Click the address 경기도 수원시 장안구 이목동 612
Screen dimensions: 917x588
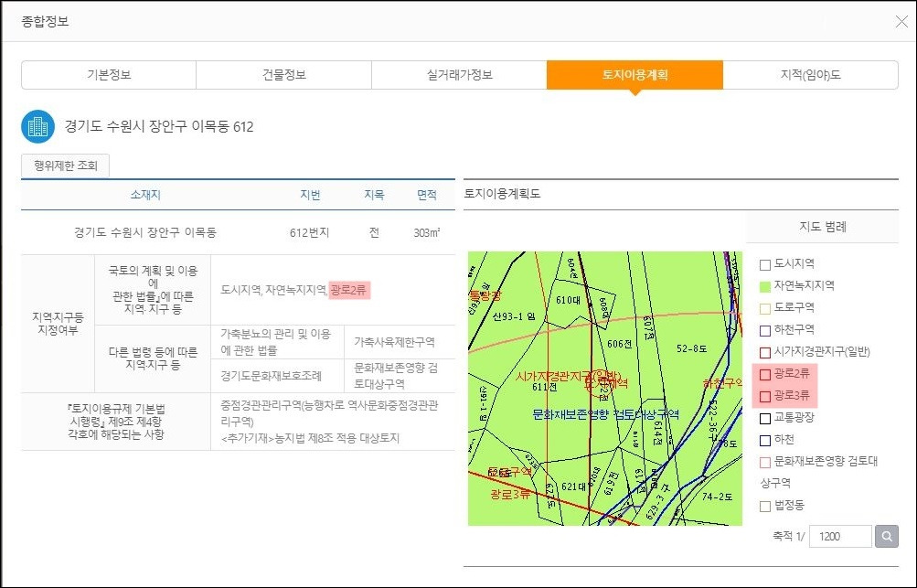(159, 126)
